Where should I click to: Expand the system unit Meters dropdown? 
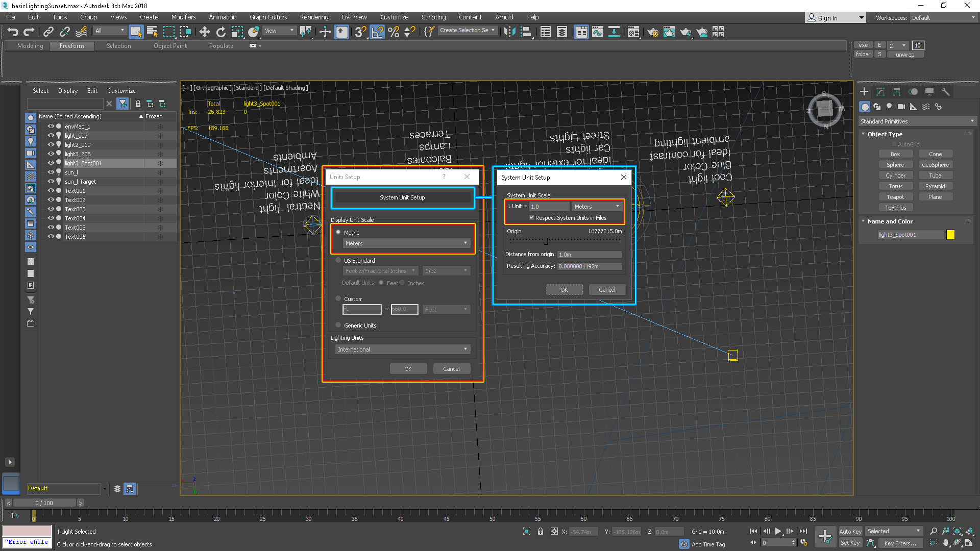tap(596, 207)
